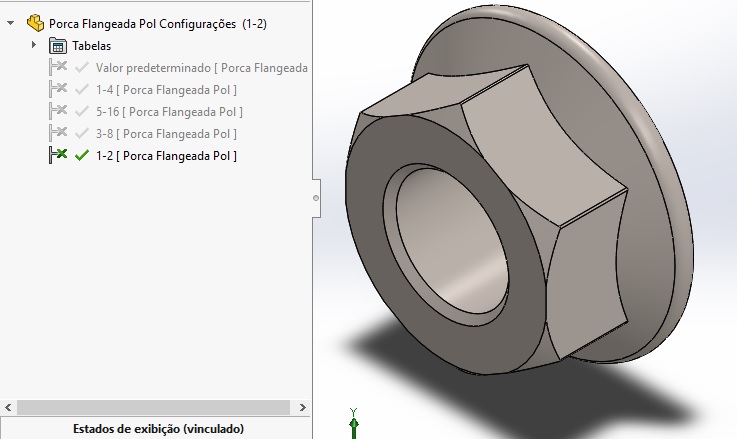Click the grey checkmark on the 1-4 row
Image resolution: width=737 pixels, height=439 pixels.
[x=82, y=89]
